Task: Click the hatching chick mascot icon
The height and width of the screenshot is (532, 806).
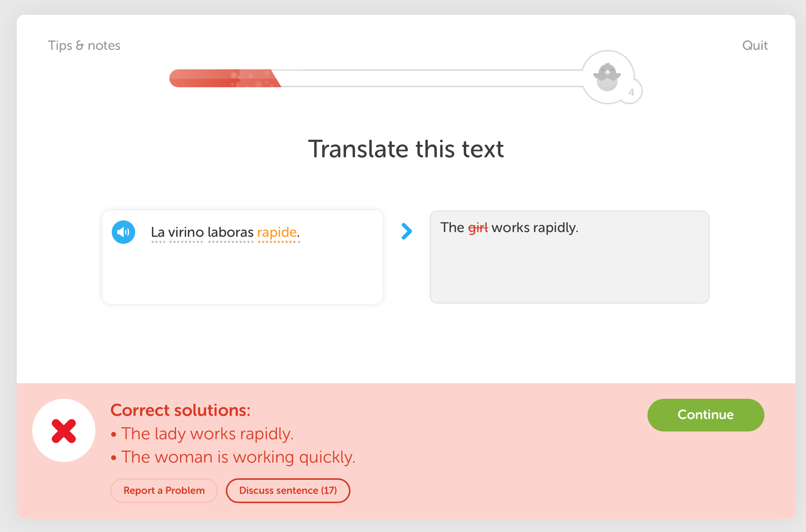Action: (607, 76)
